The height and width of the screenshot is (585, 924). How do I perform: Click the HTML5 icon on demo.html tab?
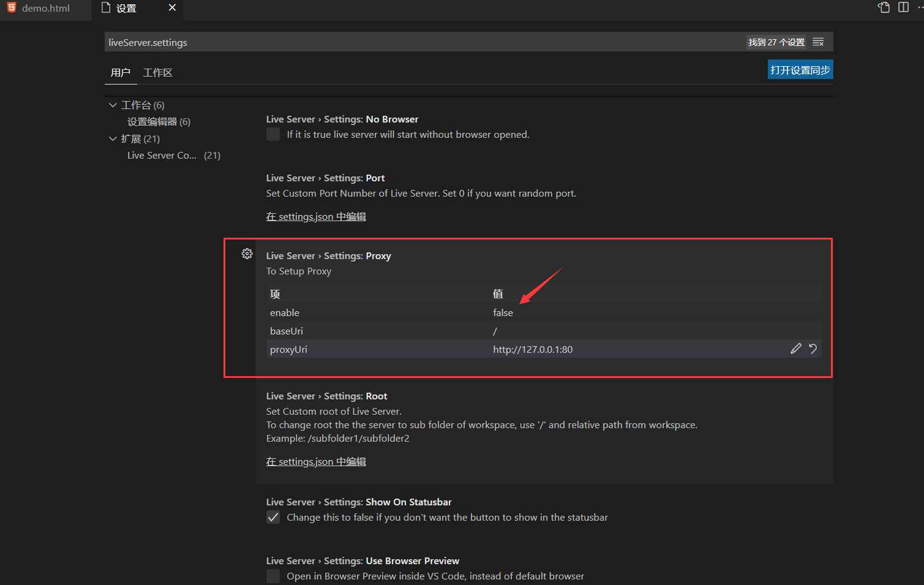11,8
